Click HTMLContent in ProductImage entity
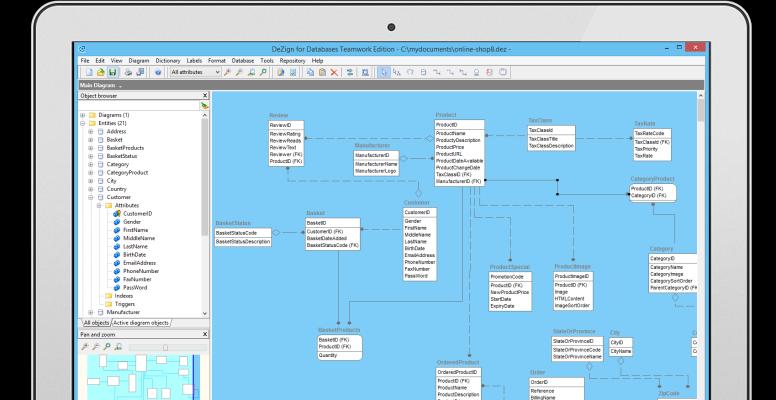 (569, 299)
